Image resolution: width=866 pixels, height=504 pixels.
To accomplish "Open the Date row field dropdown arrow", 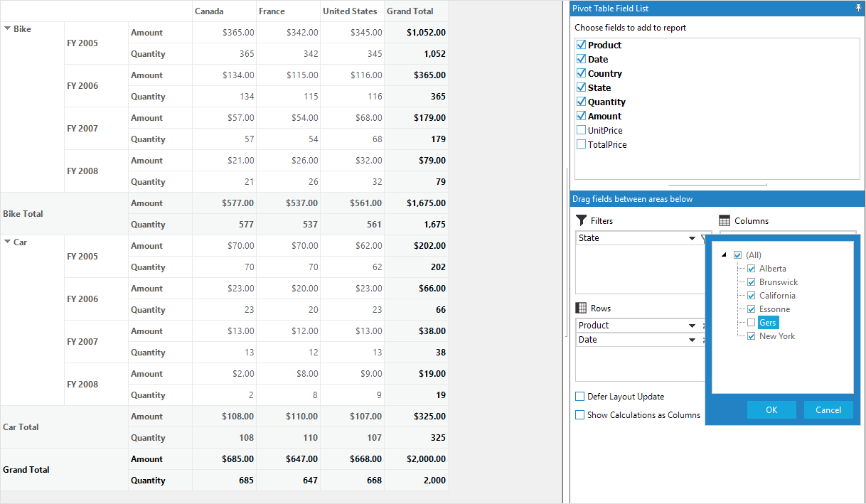I will [x=692, y=340].
